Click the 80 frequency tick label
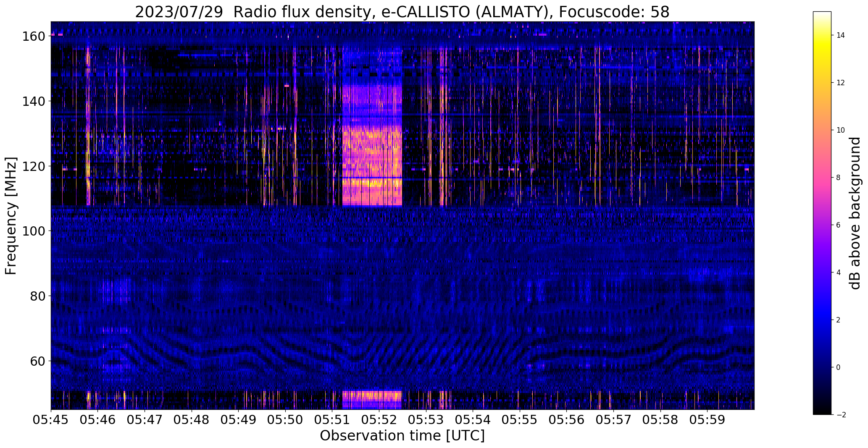 (x=38, y=296)
